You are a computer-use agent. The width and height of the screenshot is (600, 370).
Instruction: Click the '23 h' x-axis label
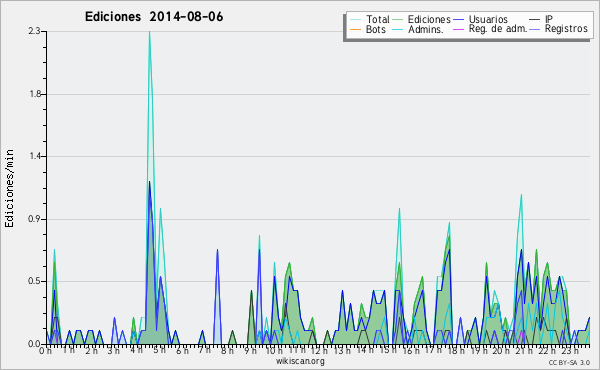(x=570, y=350)
